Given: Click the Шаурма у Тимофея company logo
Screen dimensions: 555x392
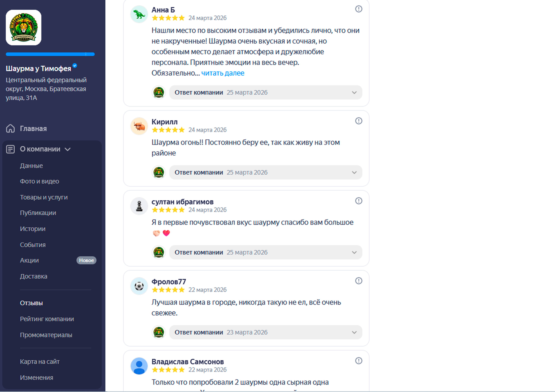Looking at the screenshot, I should point(23,28).
